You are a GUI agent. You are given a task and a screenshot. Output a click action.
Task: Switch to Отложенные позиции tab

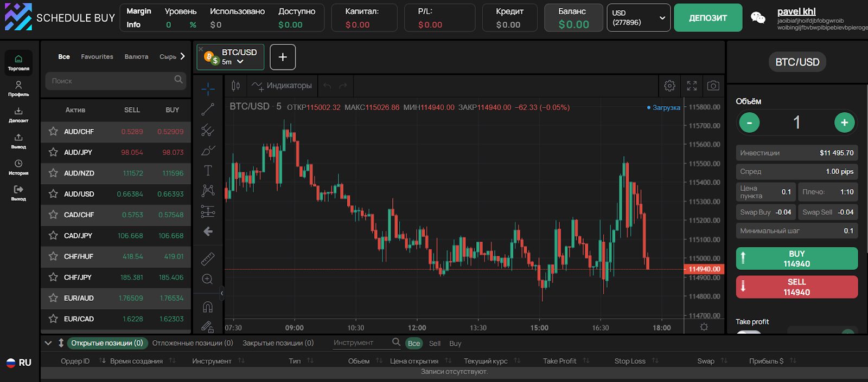[193, 343]
